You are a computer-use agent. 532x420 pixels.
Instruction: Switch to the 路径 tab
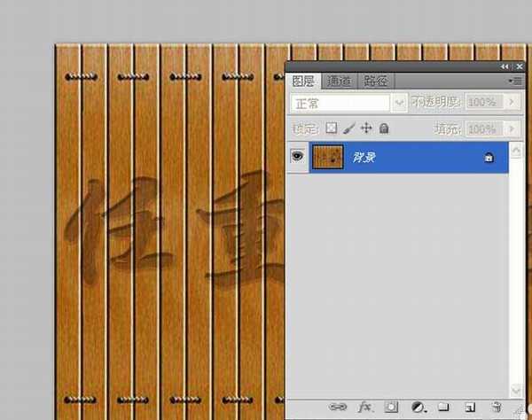point(375,81)
